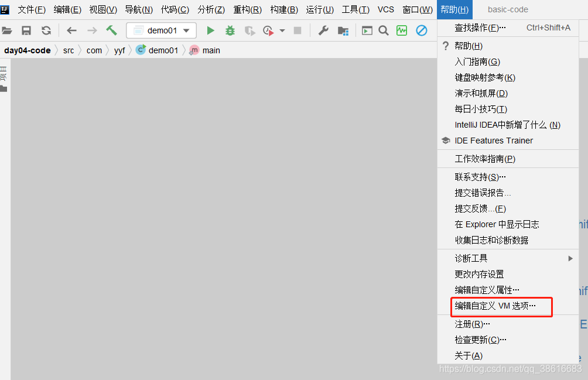Choose IntelliJ IDEA中新增了什么 (N) entry
The image size is (588, 380).
(508, 125)
